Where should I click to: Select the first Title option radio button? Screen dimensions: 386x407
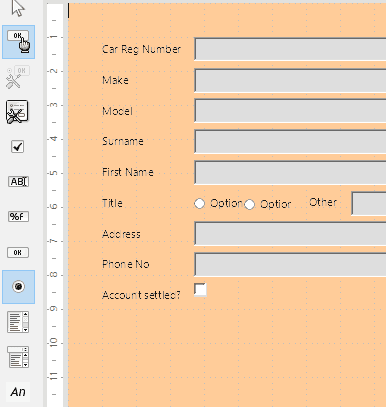tap(199, 203)
